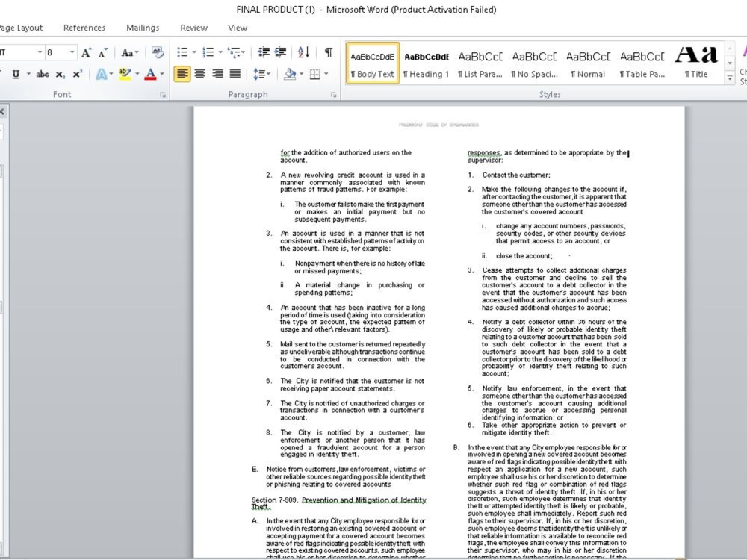Viewport: 747px width, 560px height.
Task: Click the styles gallery up arrow
Action: (x=730, y=49)
